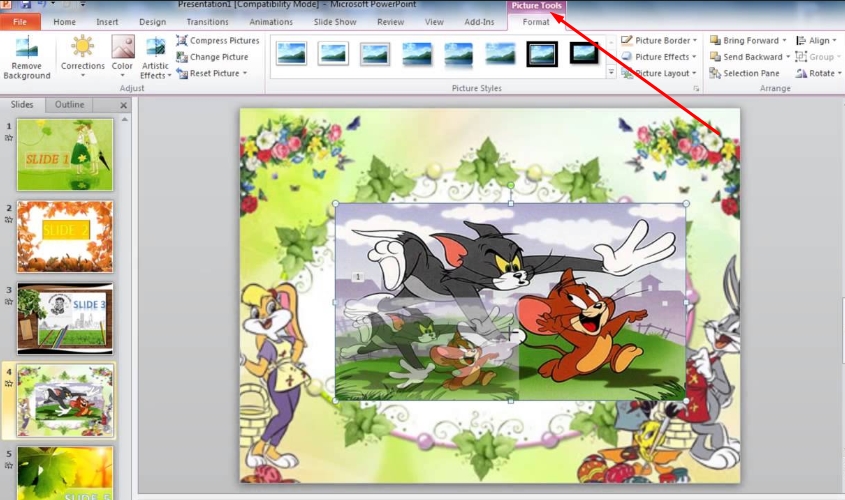This screenshot has height=500, width=845.
Task: Click the Remove Background tool
Action: (x=26, y=58)
